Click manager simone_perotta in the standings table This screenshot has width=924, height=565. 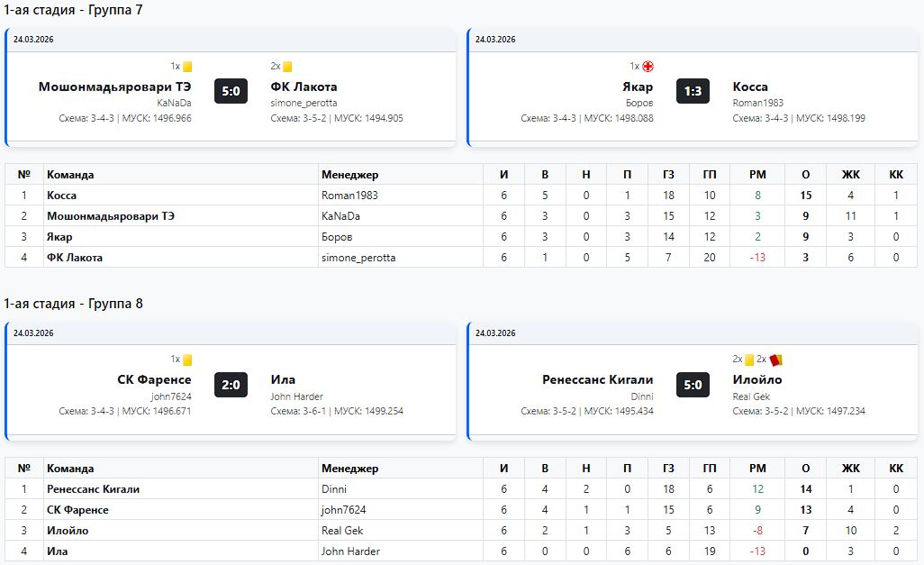(358, 258)
